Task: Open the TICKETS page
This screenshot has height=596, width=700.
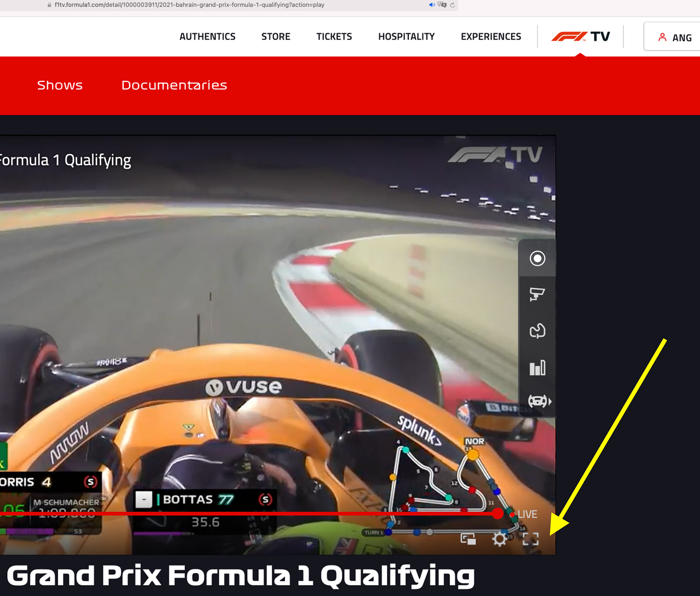Action: pyautogui.click(x=334, y=36)
